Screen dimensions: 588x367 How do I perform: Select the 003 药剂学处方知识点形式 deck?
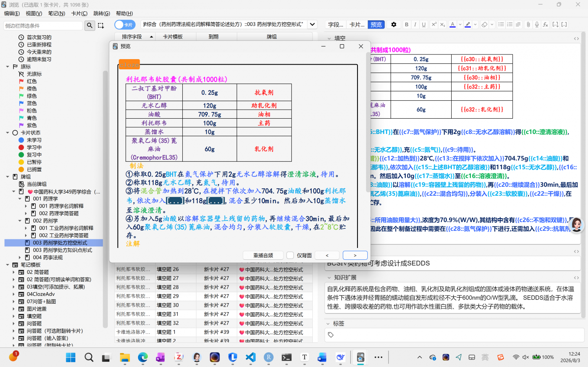coord(63,250)
